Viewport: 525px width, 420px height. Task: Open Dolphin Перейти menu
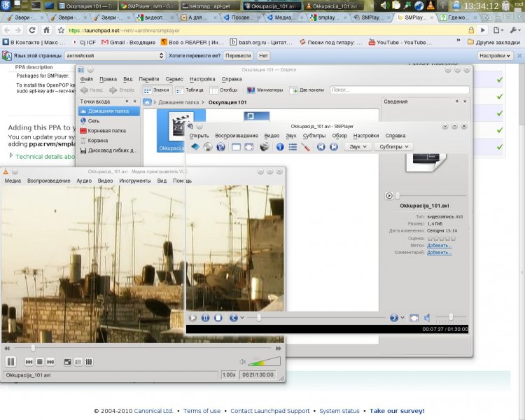click(149, 79)
